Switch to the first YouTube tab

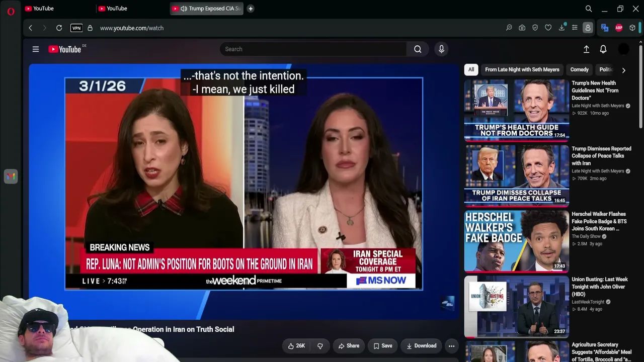tap(59, 9)
